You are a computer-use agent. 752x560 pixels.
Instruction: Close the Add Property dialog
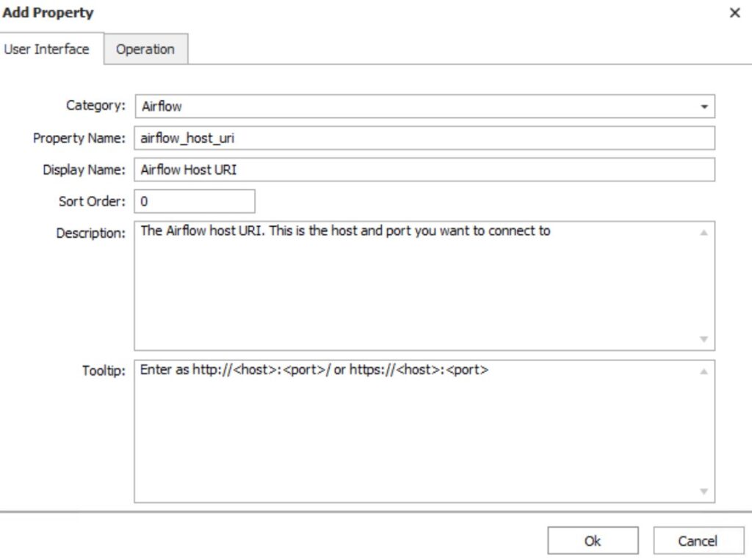pyautogui.click(x=734, y=13)
